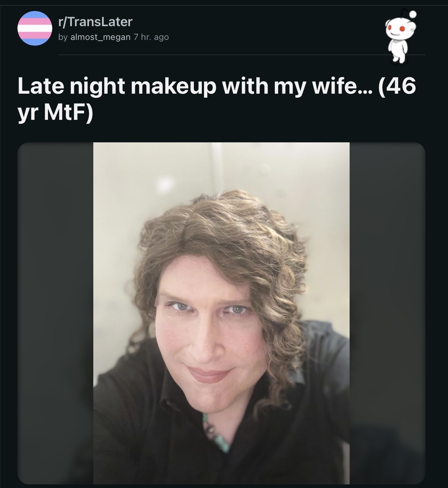The width and height of the screenshot is (448, 488).
Task: Open almost_megan's user profile
Action: tap(101, 37)
